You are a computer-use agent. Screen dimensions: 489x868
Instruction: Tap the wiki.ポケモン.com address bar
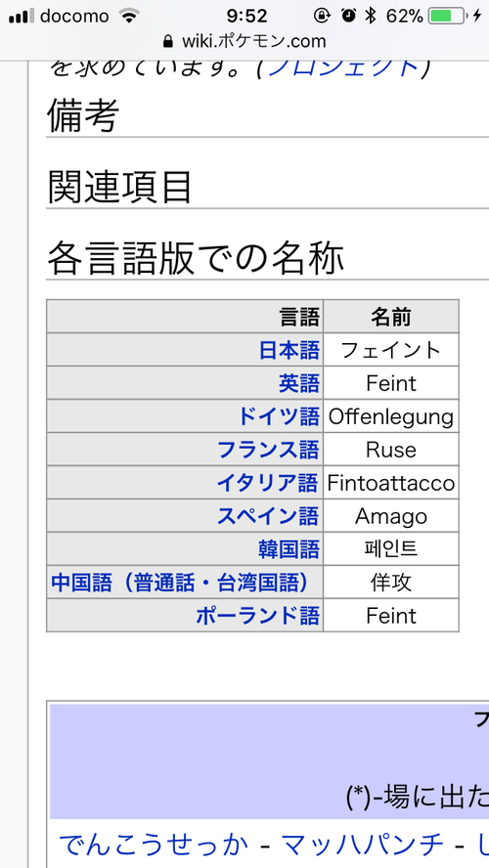click(x=244, y=41)
